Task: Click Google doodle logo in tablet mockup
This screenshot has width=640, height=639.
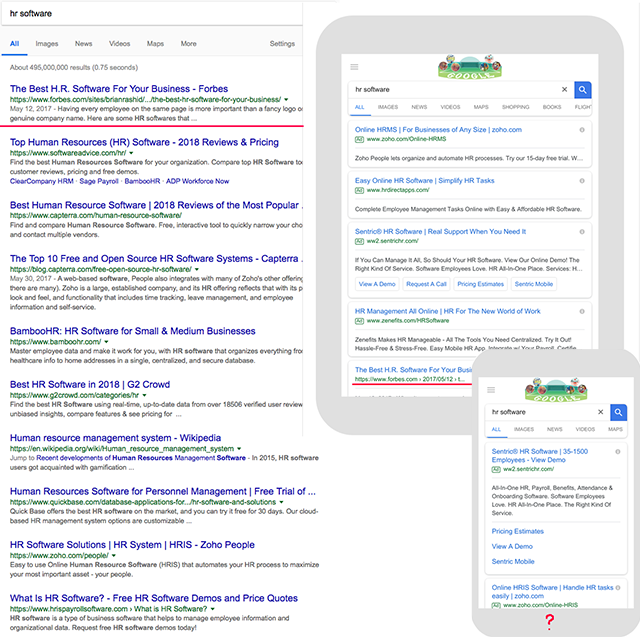Action: [x=470, y=66]
